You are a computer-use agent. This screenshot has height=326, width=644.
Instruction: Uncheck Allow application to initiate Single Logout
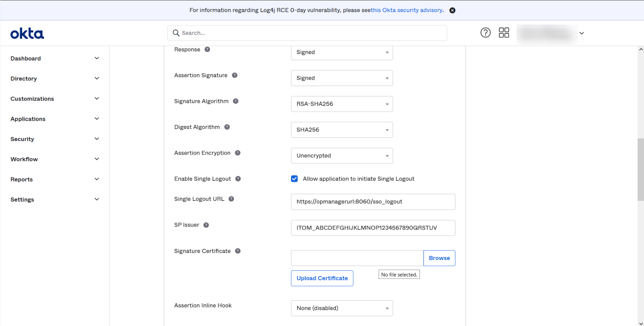coord(294,179)
